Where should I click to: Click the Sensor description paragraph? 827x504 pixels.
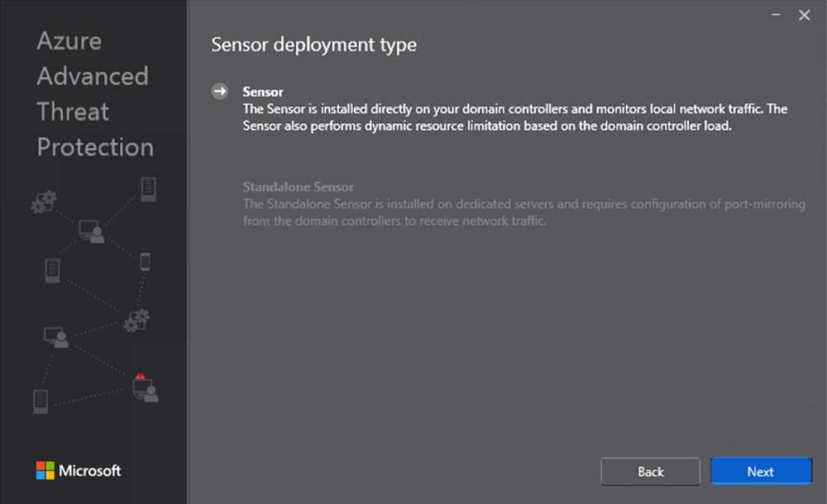[513, 117]
